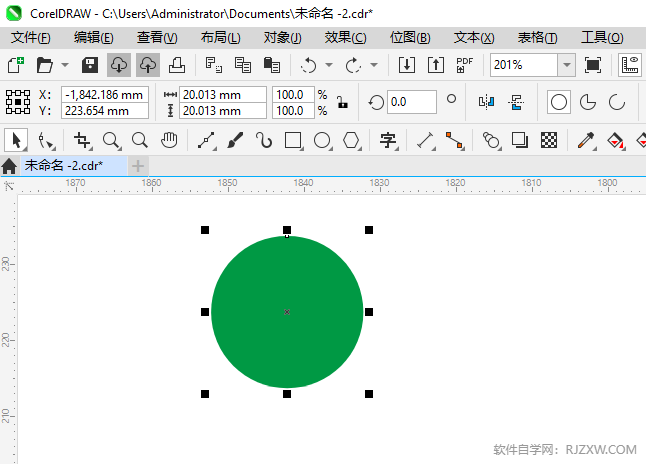The image size is (646, 464).
Task: Click the Y position field
Action: (105, 111)
